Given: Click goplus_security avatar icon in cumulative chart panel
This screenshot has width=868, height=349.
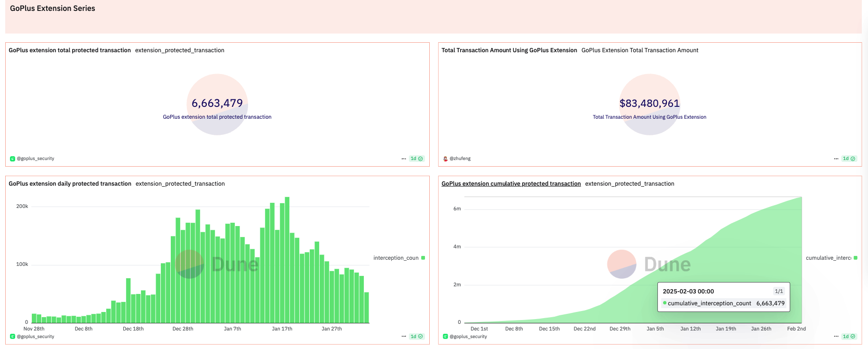Looking at the screenshot, I should [x=445, y=337].
